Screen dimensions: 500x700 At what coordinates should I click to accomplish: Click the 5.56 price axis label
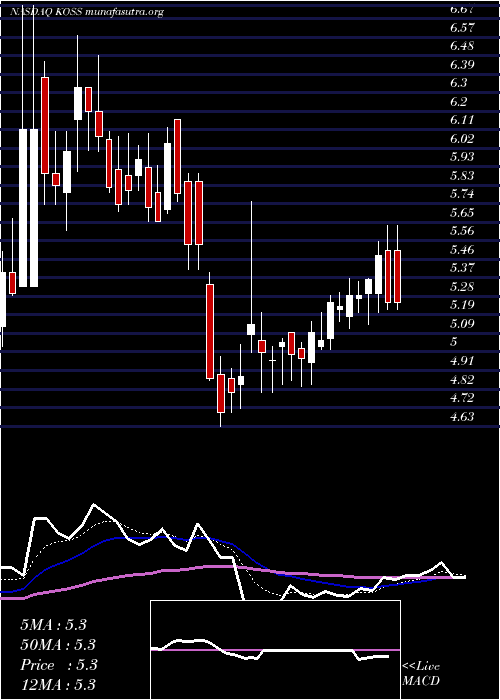tap(462, 231)
